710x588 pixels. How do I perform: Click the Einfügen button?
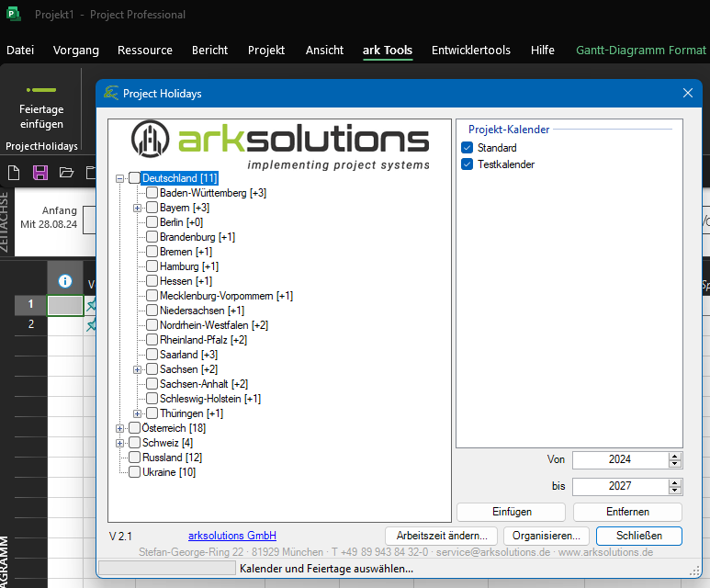pyautogui.click(x=512, y=512)
